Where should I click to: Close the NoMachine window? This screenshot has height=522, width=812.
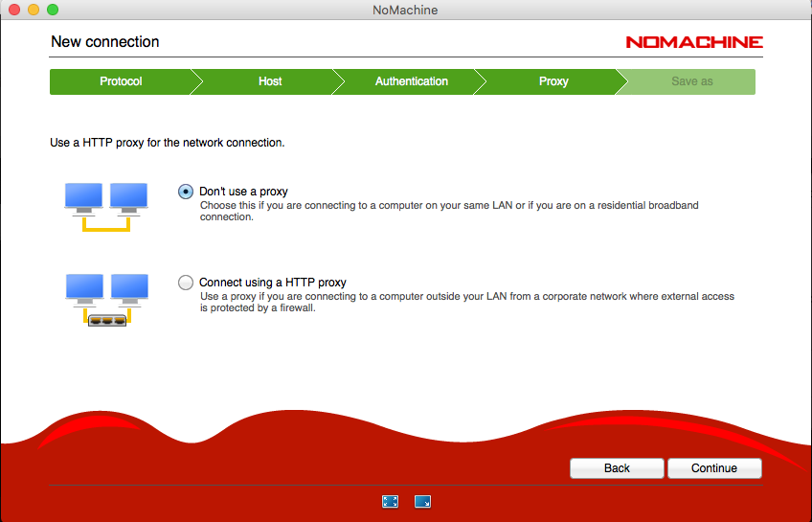(14, 10)
